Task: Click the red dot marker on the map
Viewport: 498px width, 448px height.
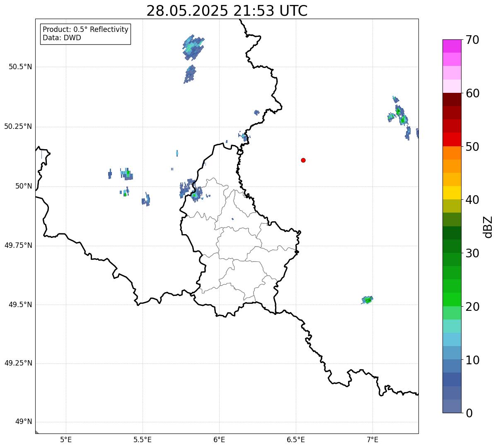Action: (x=303, y=160)
